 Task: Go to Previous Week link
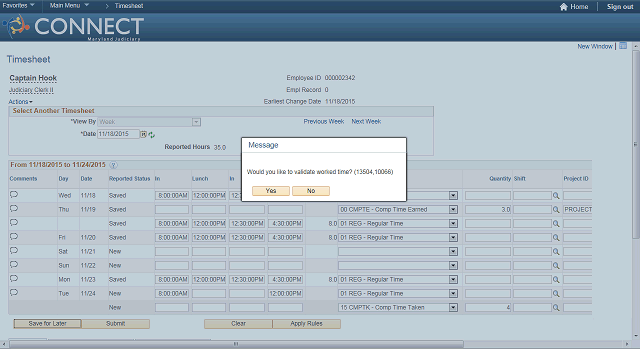[x=324, y=122]
